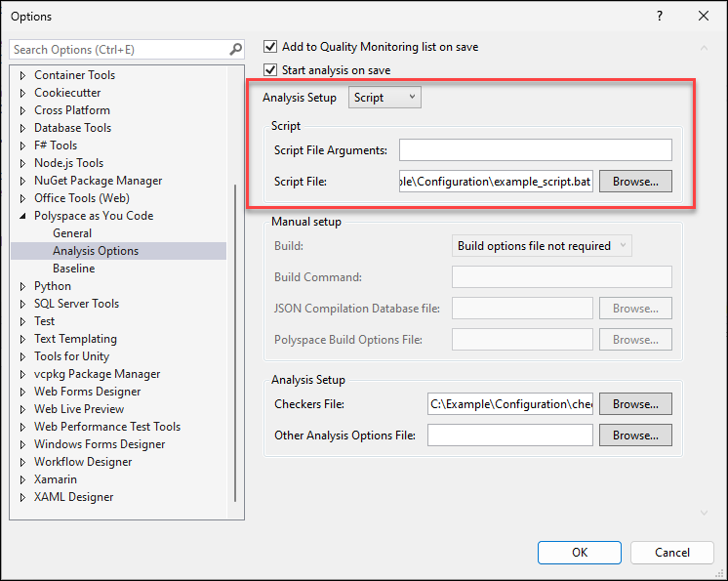Open the Analysis Setup Script dropdown
This screenshot has height=581, width=728.
click(x=384, y=98)
